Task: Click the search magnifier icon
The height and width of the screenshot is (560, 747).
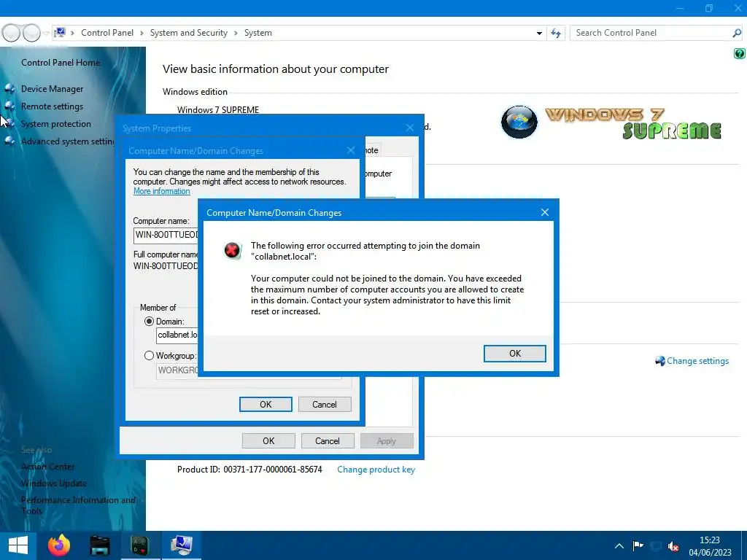Action: [x=737, y=33]
